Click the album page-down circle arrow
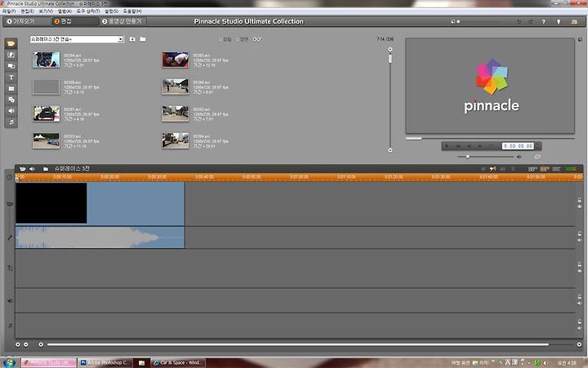 click(x=390, y=150)
